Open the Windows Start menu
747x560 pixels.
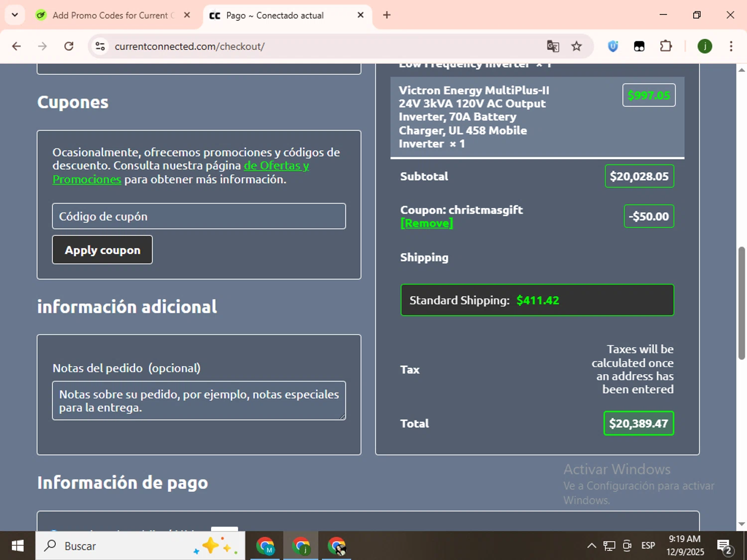tap(17, 546)
